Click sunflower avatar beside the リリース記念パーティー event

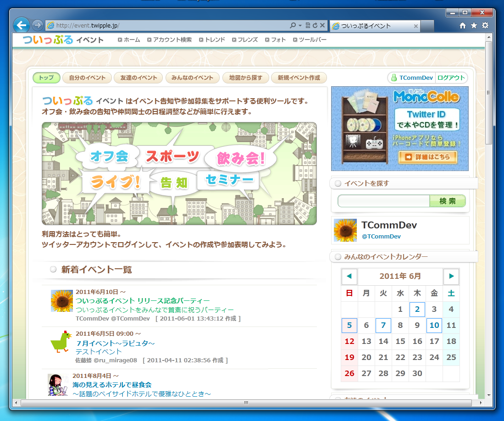click(62, 301)
